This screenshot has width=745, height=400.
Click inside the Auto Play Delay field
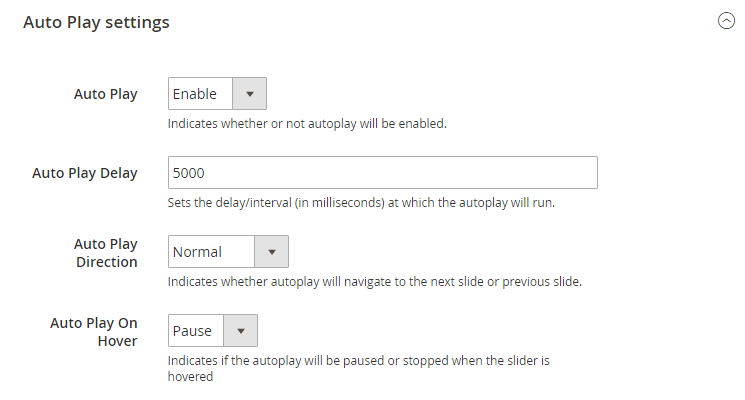click(x=383, y=172)
